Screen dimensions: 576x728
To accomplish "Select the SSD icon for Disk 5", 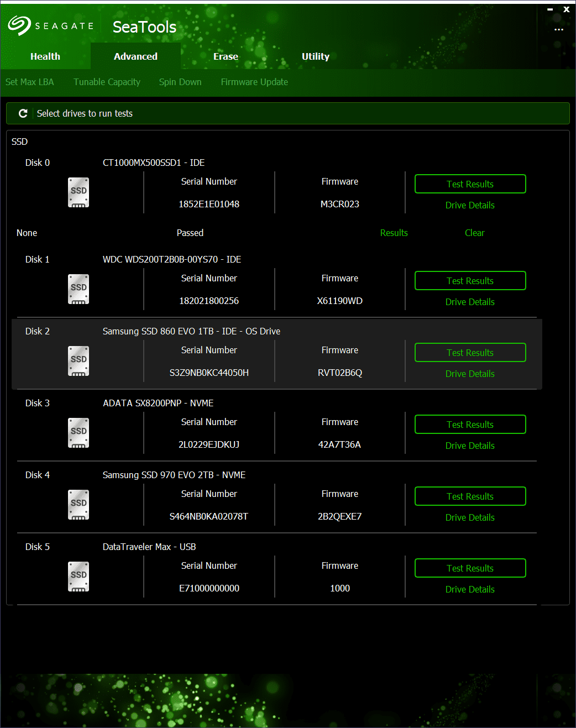I will click(78, 577).
